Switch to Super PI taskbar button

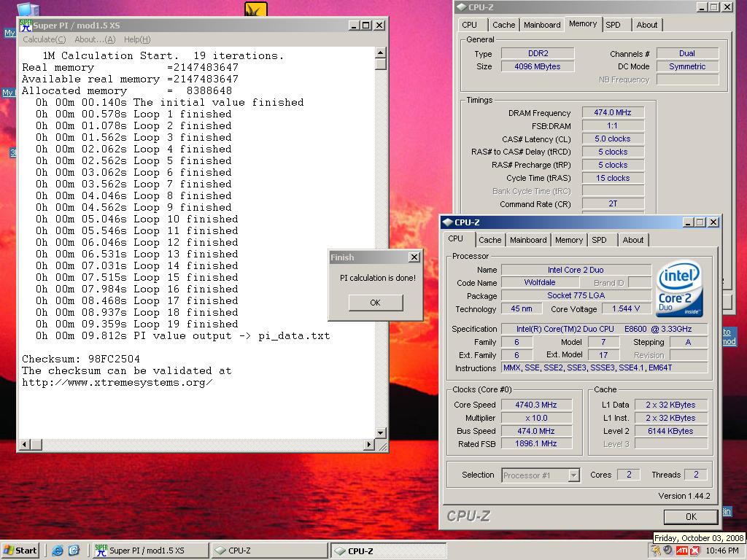(150, 551)
